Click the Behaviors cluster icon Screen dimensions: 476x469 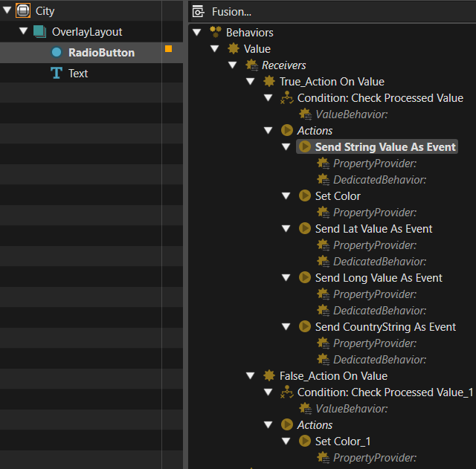coord(216,32)
